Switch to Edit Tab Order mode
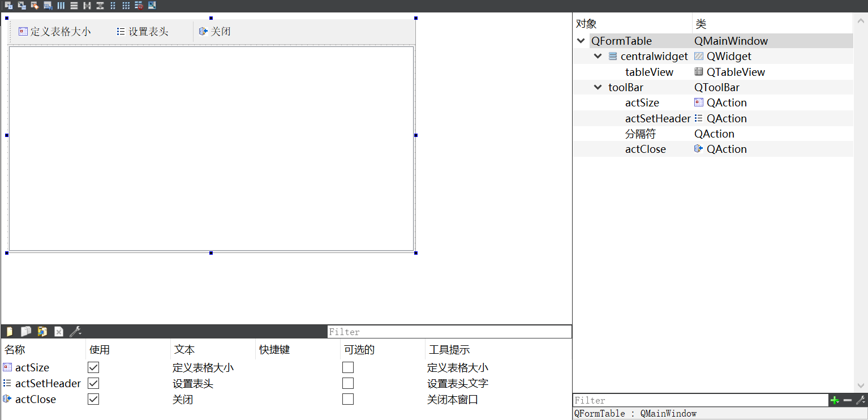 (48, 6)
